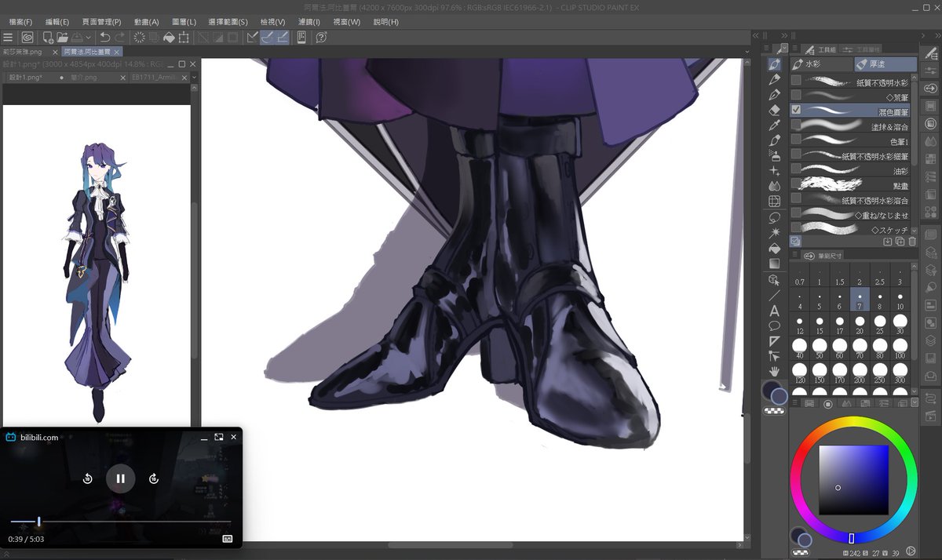Image resolution: width=942 pixels, height=560 pixels.
Task: Toggle checkbox for 塗抹&溶合 brush
Action: pos(796,125)
